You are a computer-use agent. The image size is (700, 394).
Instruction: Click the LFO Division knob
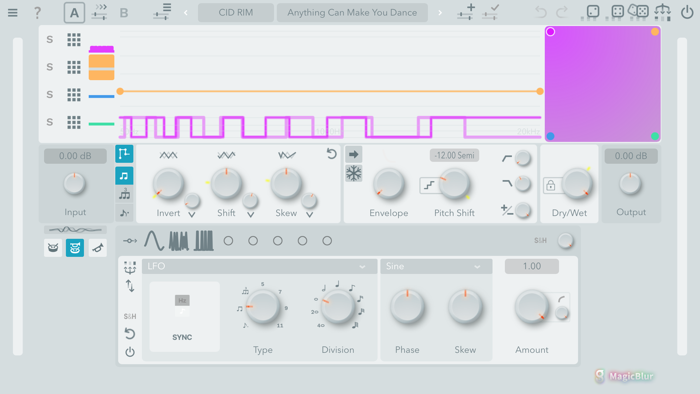point(338,307)
